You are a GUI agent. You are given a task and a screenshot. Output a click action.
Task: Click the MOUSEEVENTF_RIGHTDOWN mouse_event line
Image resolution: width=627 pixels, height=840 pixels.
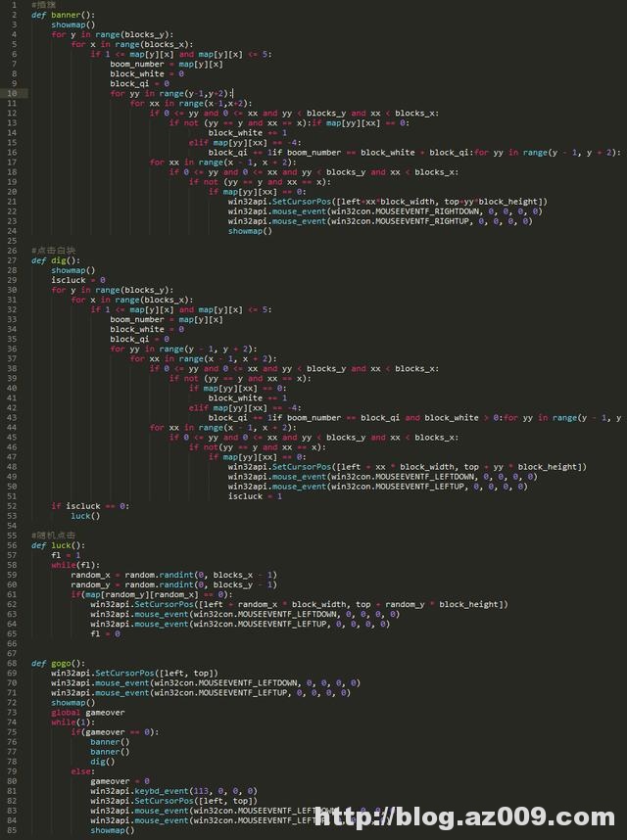tap(385, 211)
